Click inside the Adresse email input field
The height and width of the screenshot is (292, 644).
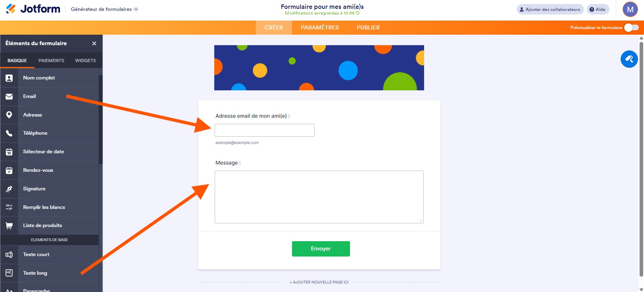[x=264, y=130]
